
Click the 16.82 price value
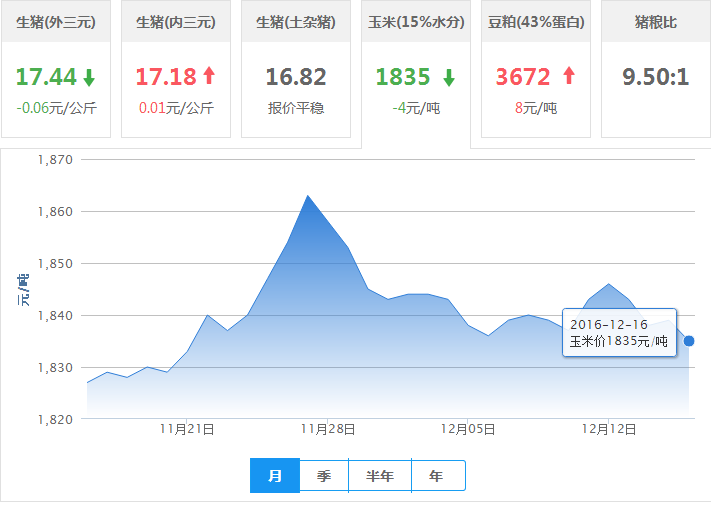[x=296, y=77]
